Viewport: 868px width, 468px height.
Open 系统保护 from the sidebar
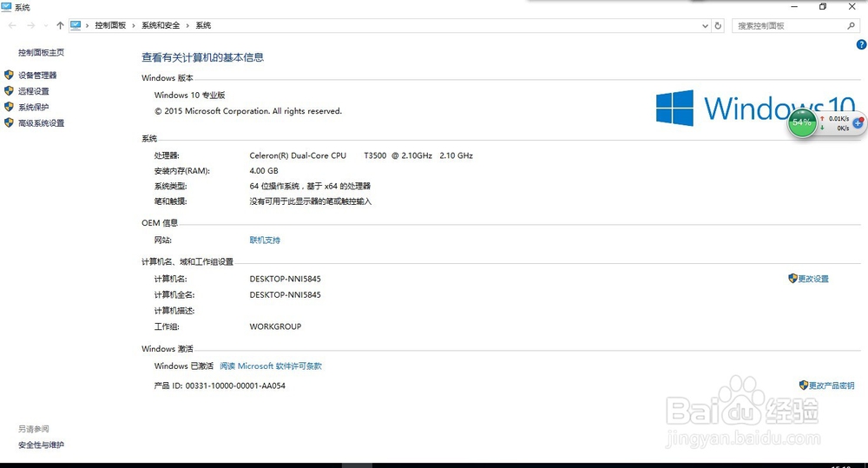click(33, 107)
